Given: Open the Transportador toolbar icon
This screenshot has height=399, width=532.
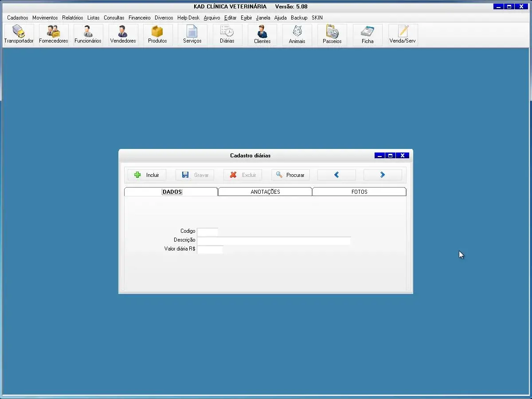Looking at the screenshot, I should tap(19, 35).
